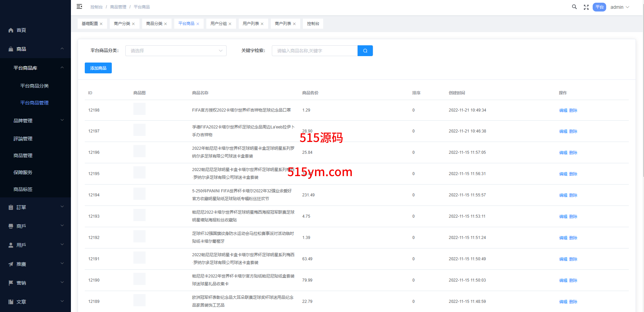The width and height of the screenshot is (644, 312).
Task: Click the 添加商品 button
Action: [x=98, y=68]
